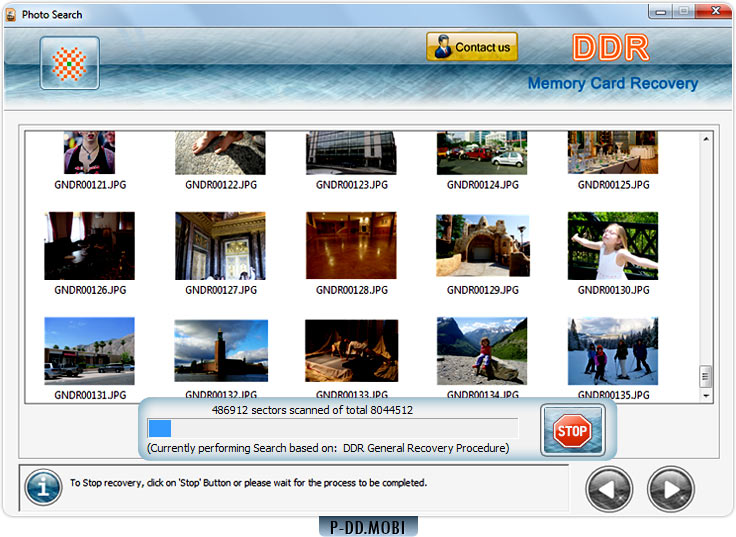Go to the previous step with back arrow
This screenshot has height=537, width=736.
tap(609, 489)
